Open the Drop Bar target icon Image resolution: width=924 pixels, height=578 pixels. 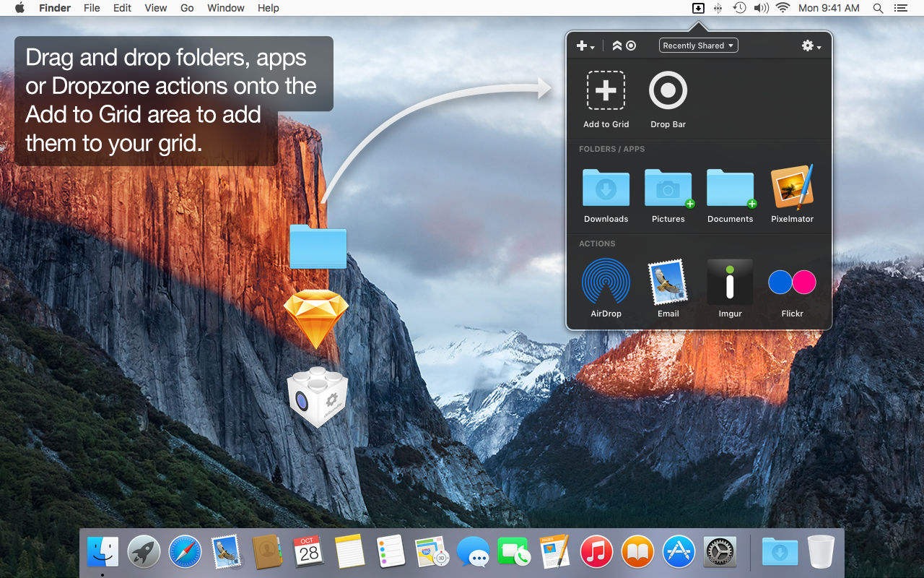pos(668,90)
